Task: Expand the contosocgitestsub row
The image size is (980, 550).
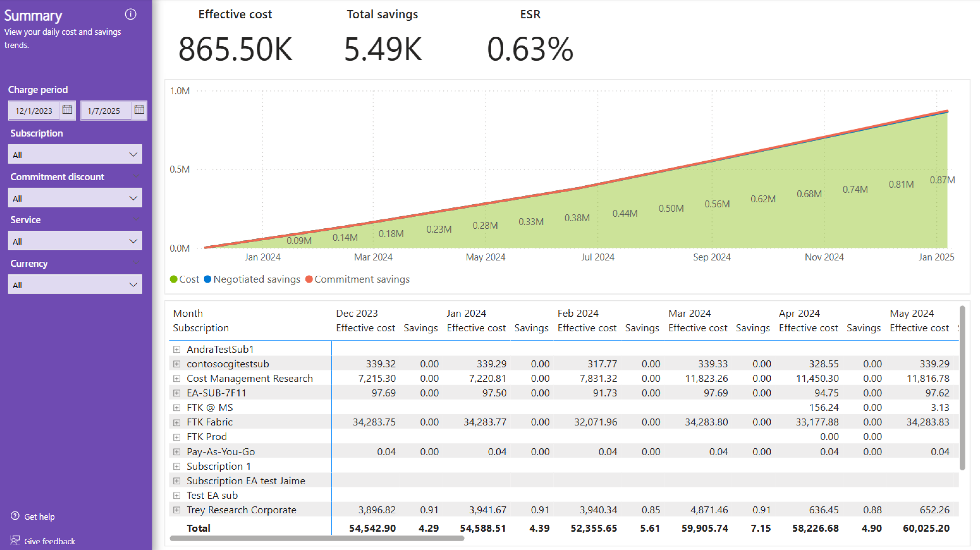Action: point(176,364)
